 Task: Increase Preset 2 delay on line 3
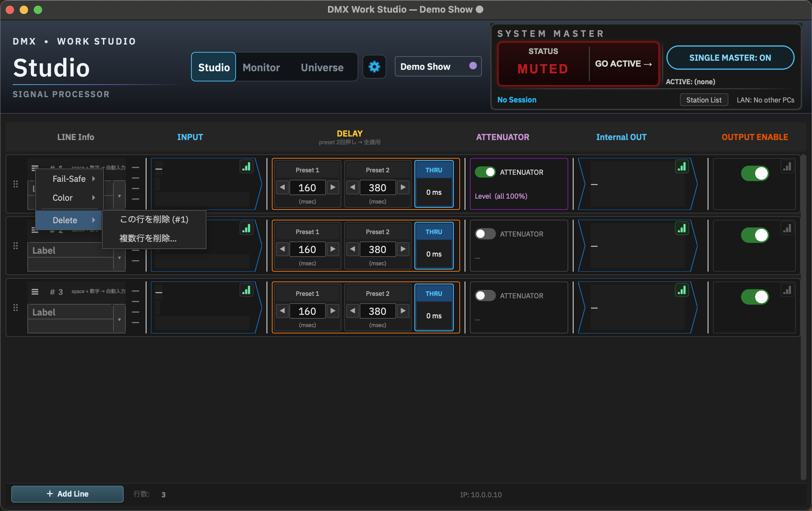[x=403, y=311]
